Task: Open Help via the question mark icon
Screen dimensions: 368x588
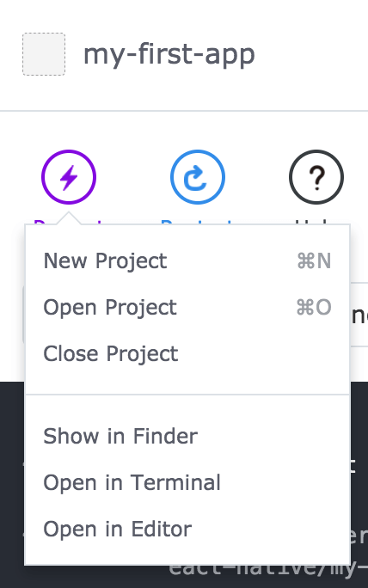Action: [316, 177]
